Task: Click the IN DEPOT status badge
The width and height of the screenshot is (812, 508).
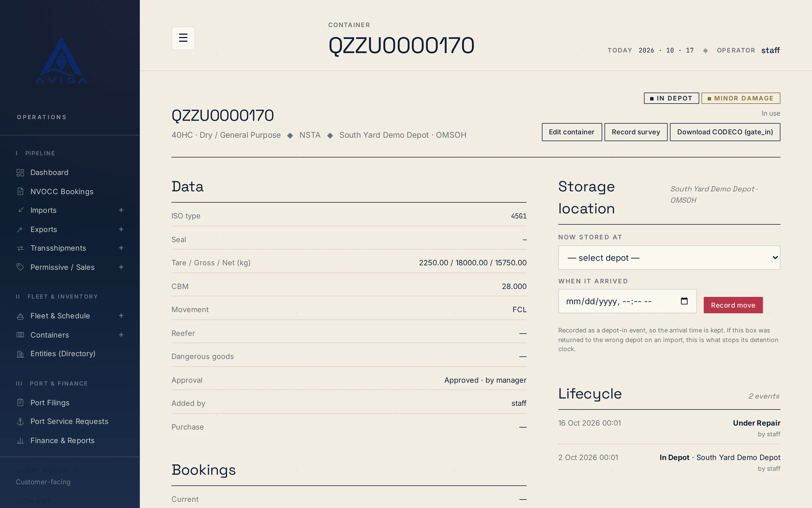Action: coord(671,98)
